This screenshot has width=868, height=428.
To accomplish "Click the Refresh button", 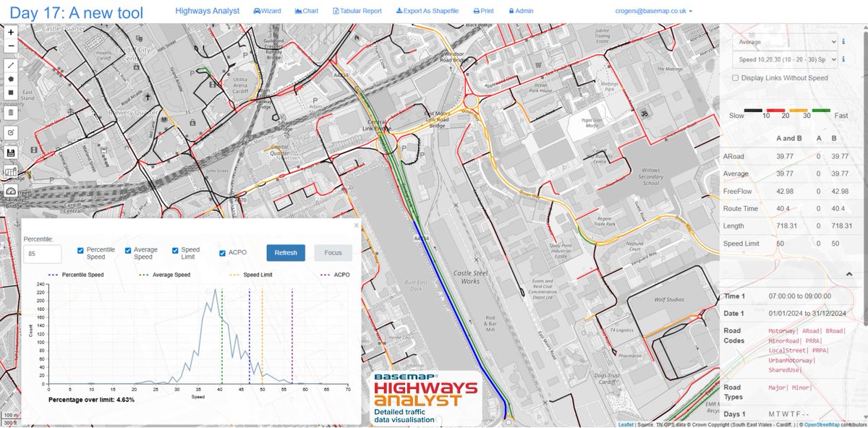I will point(286,253).
